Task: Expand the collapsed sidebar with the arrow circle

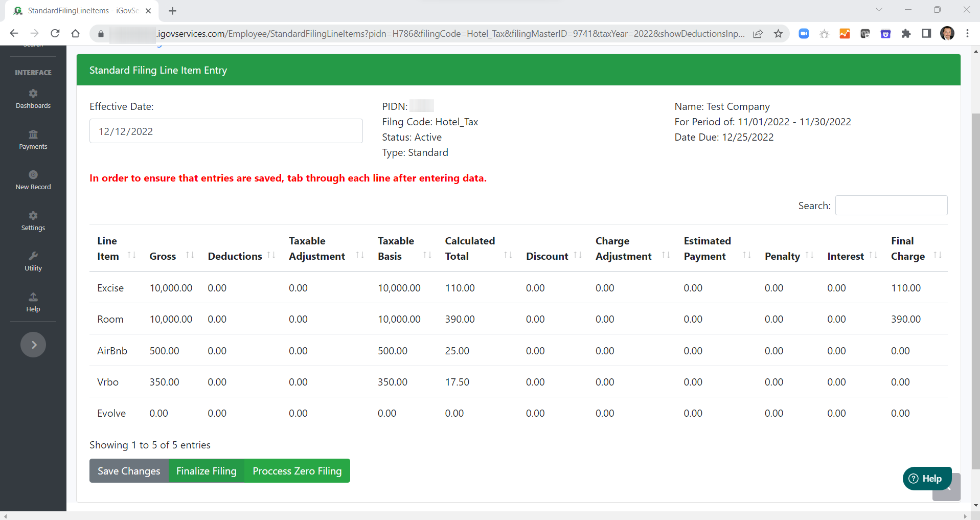Action: tap(33, 344)
